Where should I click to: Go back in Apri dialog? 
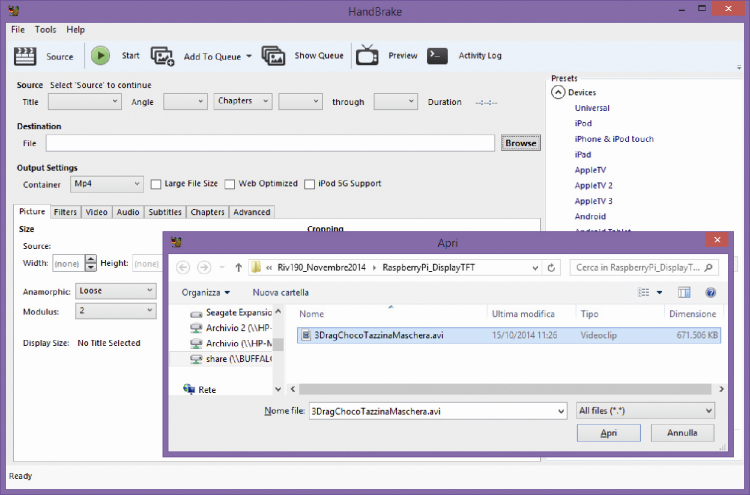(183, 267)
